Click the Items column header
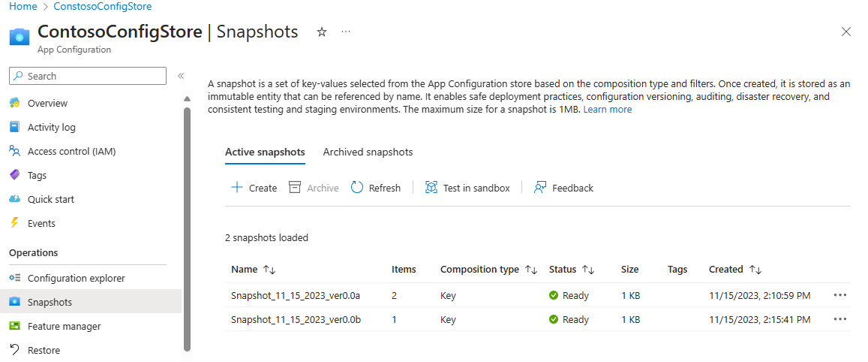 click(x=404, y=270)
